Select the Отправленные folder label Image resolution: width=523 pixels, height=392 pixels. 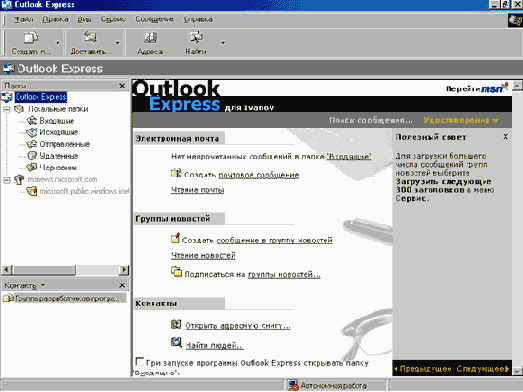(65, 144)
